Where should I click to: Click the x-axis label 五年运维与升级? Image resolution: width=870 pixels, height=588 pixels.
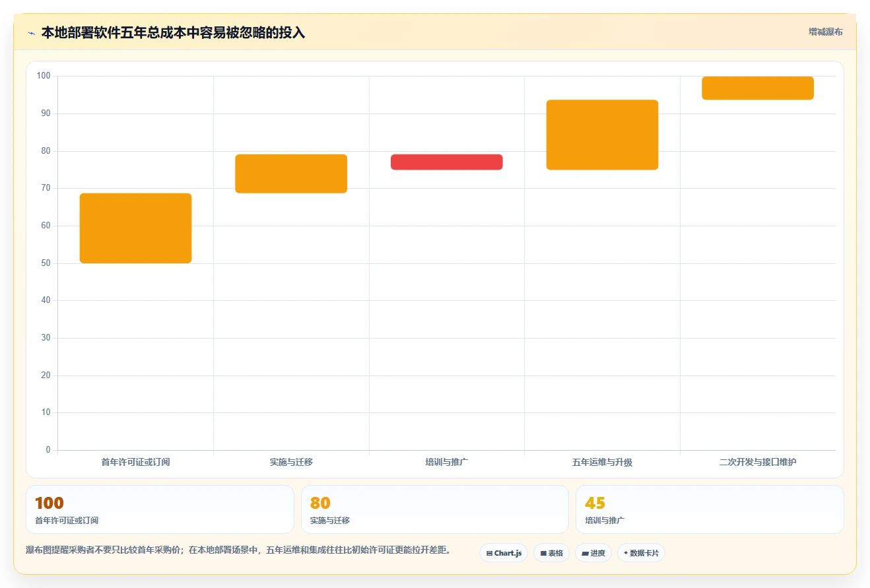pyautogui.click(x=602, y=463)
